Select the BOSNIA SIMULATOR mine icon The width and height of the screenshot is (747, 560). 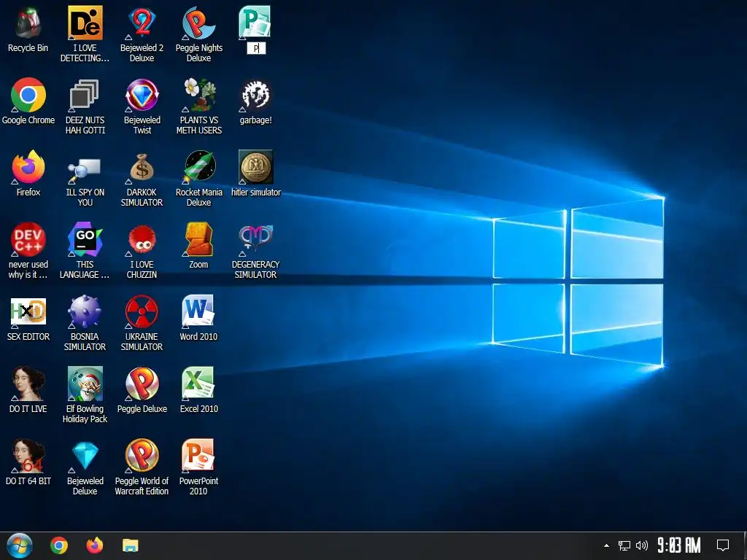(x=85, y=312)
